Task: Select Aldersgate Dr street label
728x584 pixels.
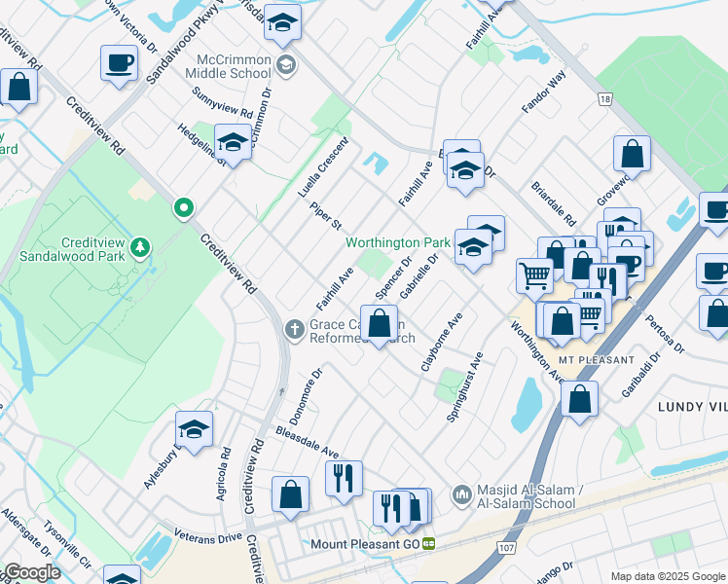Action: click(26, 532)
